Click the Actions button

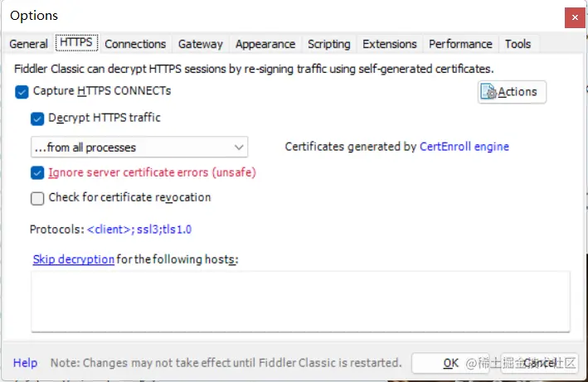512,92
